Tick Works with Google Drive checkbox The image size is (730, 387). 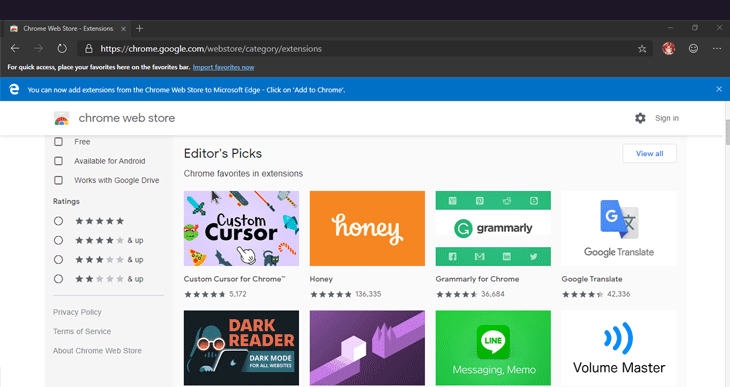pos(58,180)
